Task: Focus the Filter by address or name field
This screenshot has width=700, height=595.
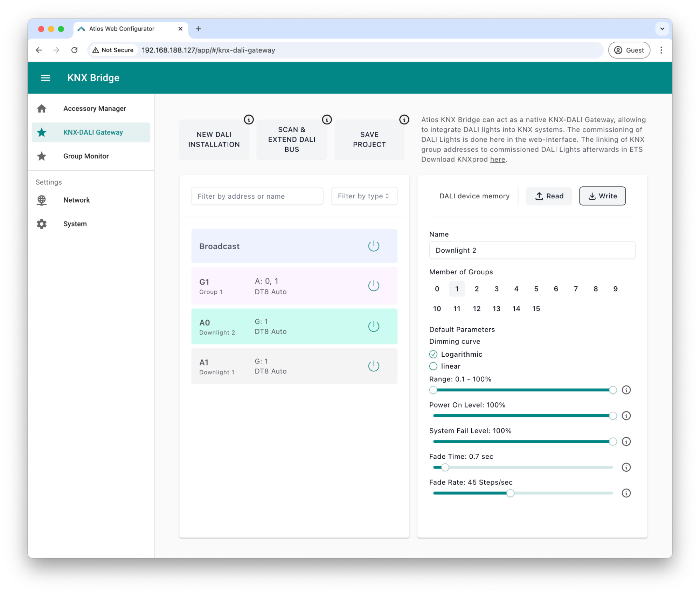Action: click(x=257, y=196)
